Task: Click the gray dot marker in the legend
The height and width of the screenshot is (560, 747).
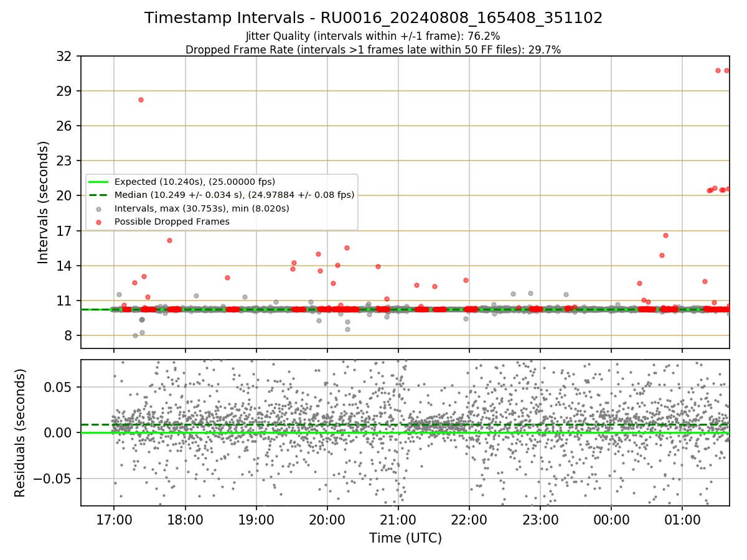Action: tap(99, 208)
